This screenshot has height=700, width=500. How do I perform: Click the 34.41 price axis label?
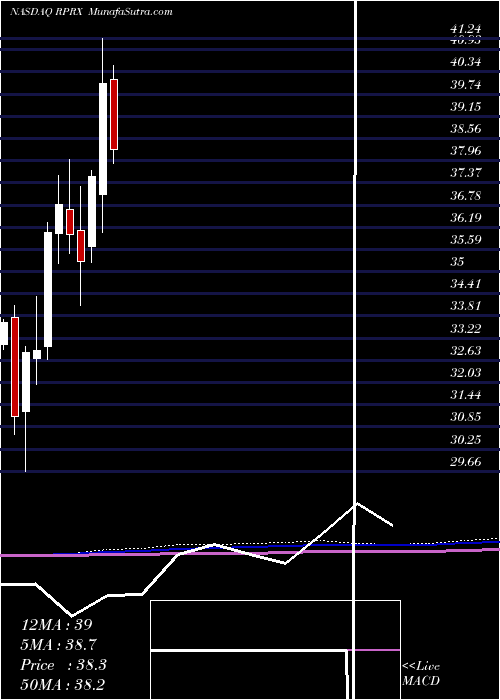tap(466, 284)
